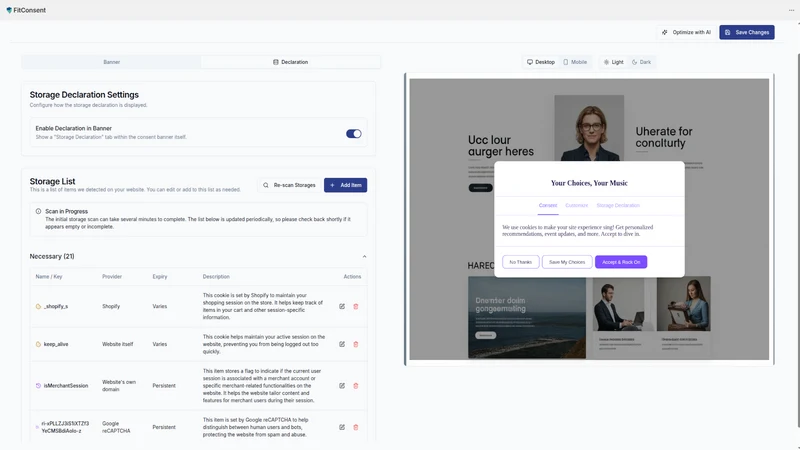The height and width of the screenshot is (450, 800).
Task: Add a new storage item
Action: coord(345,185)
